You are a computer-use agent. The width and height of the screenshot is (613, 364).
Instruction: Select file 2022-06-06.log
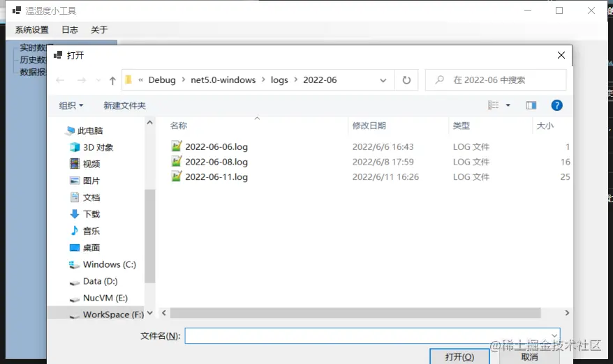click(x=216, y=147)
